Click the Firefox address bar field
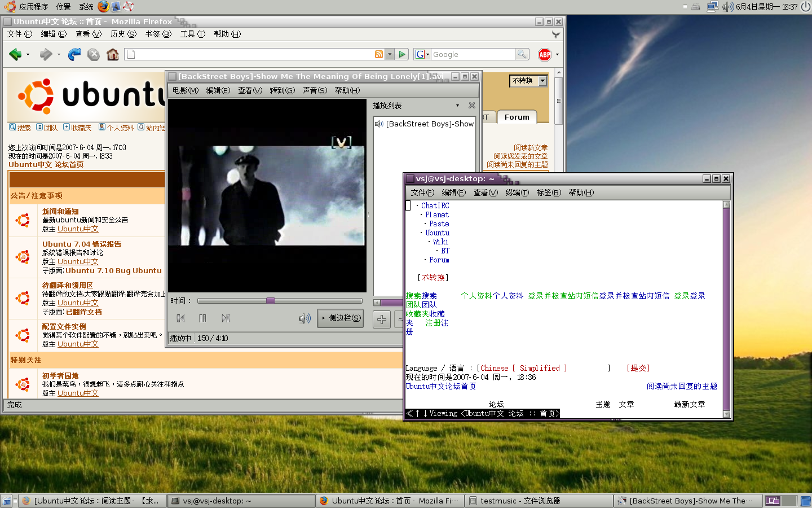This screenshot has height=508, width=812. [254, 54]
